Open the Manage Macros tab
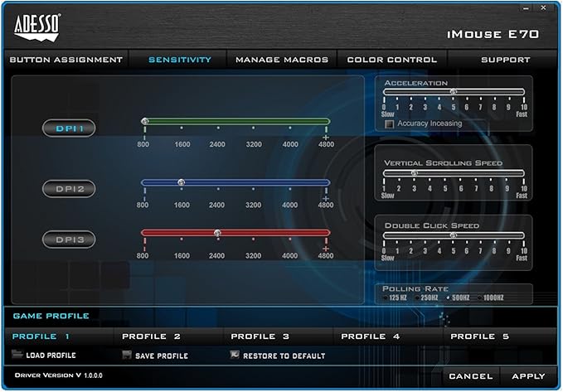Screen dimensions: 563x392 tap(282, 60)
